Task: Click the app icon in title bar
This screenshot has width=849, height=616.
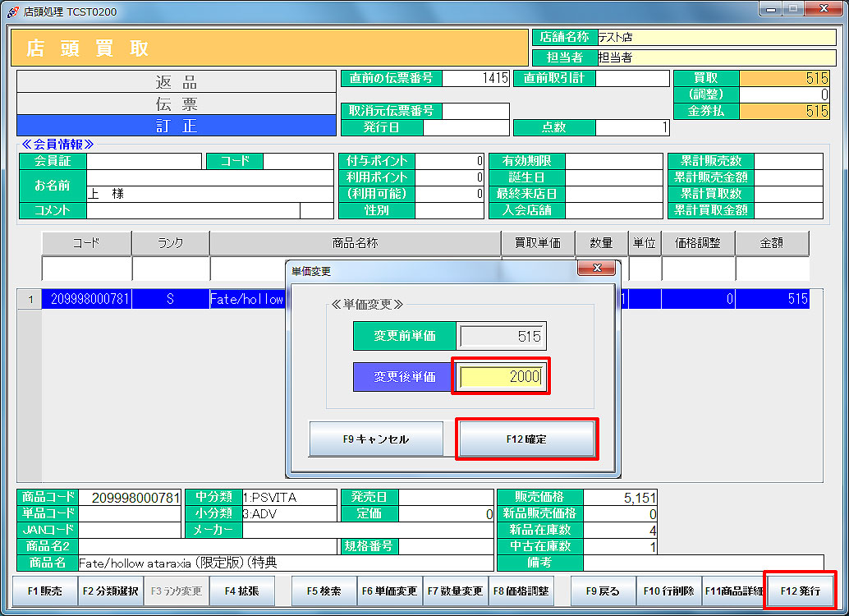Action: point(12,11)
